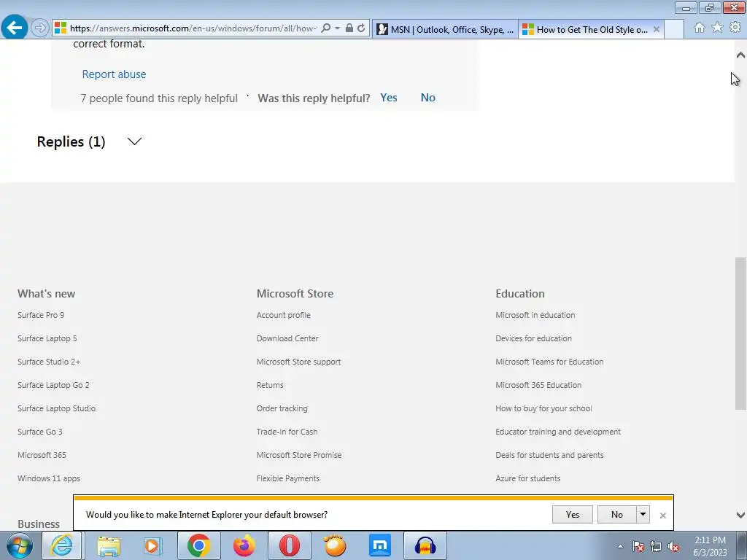Viewport: 747px width, 560px height.
Task: Open Educator training and development link
Action: 558,432
